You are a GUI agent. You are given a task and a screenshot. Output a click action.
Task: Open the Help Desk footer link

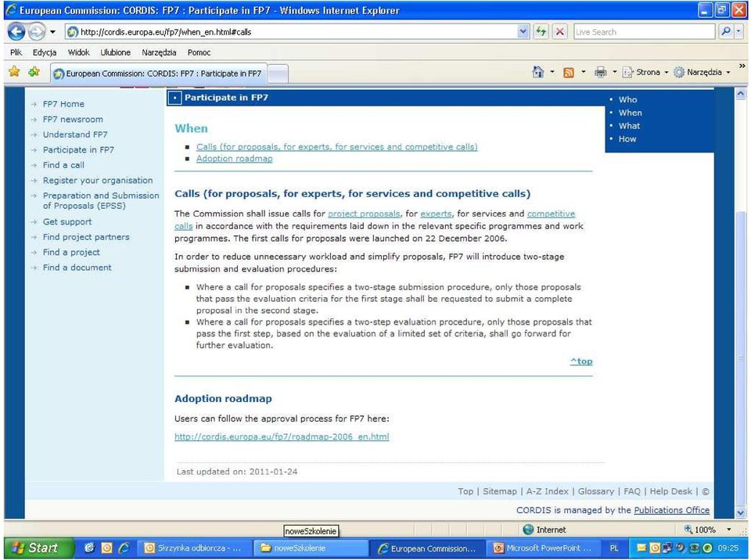[670, 491]
